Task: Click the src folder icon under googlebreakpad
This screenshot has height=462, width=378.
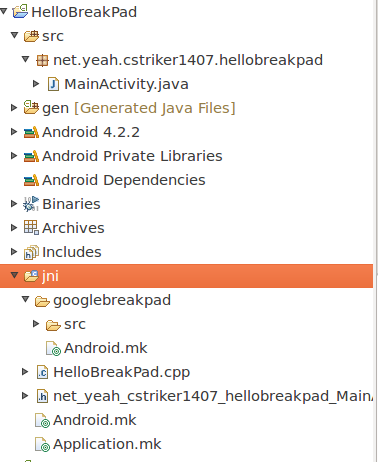Action: [53, 325]
